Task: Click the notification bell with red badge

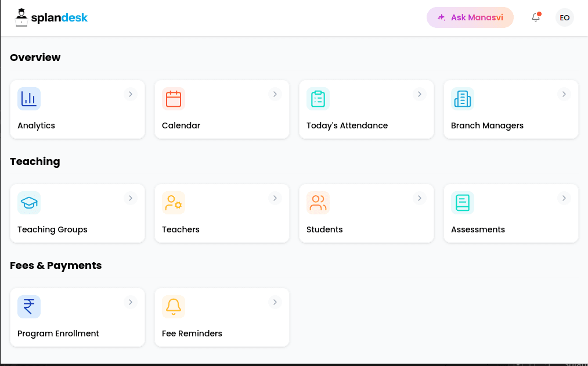Action: coord(535,17)
